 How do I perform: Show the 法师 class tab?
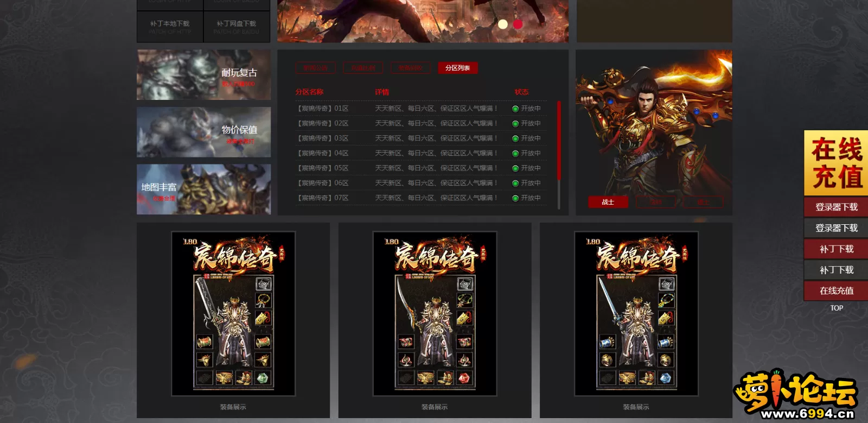[x=656, y=202]
